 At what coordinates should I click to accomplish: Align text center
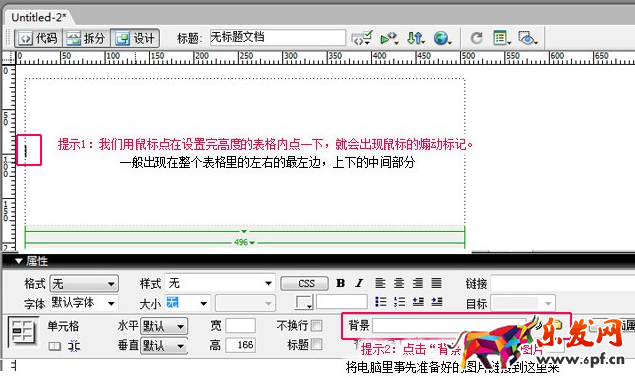coord(399,283)
